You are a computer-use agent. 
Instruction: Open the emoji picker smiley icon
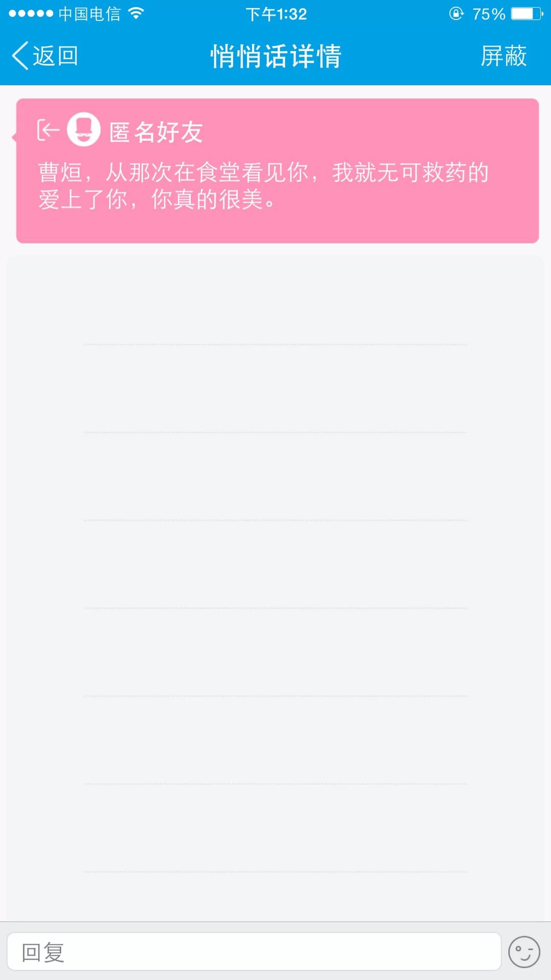524,952
